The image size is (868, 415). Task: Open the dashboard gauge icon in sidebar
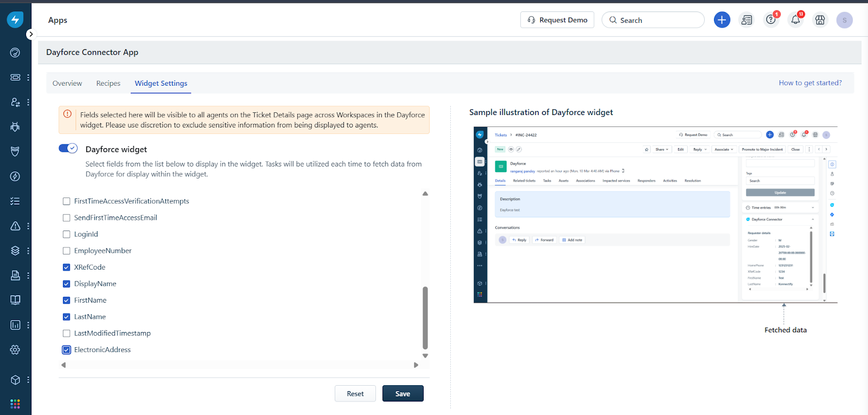(15, 53)
